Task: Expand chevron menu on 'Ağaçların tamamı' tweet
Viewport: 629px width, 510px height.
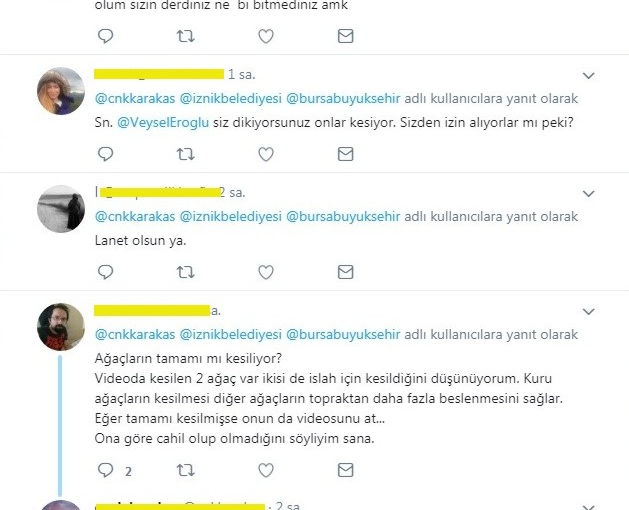Action: [x=588, y=311]
